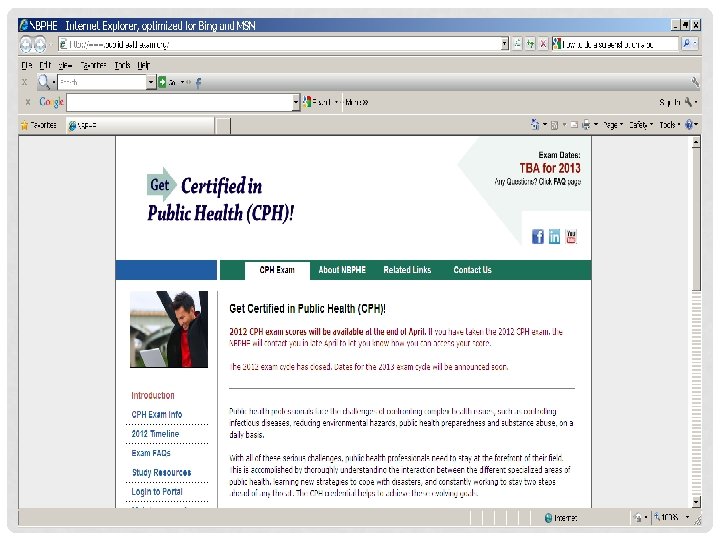Switch to the NBPHE browser tab
The image size is (720, 540).
(x=140, y=125)
